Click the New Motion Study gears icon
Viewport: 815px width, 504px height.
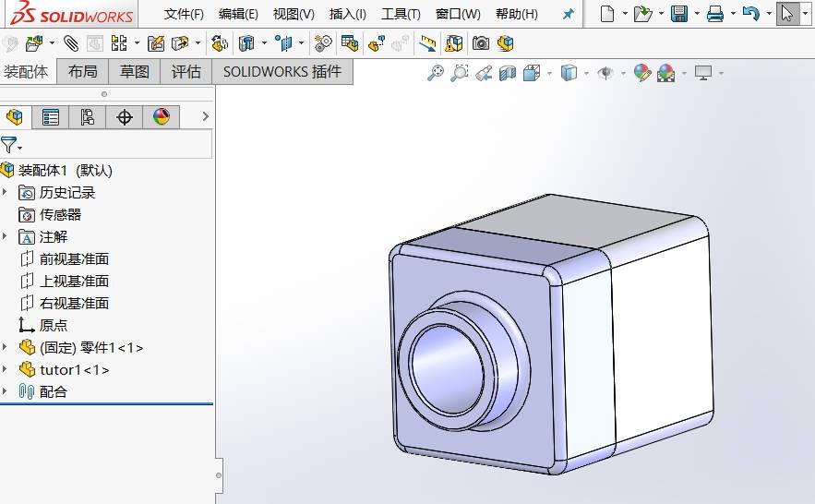(x=323, y=43)
